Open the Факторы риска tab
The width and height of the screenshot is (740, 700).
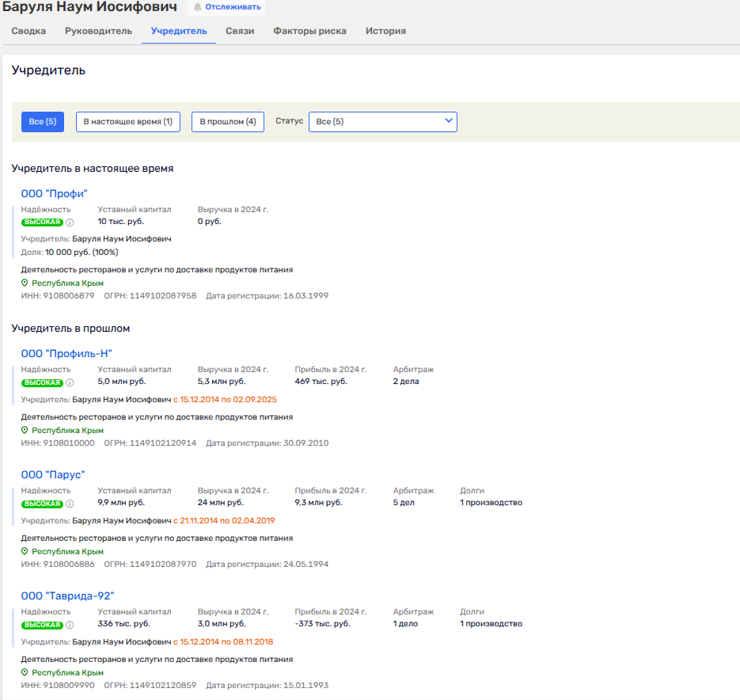[309, 32]
